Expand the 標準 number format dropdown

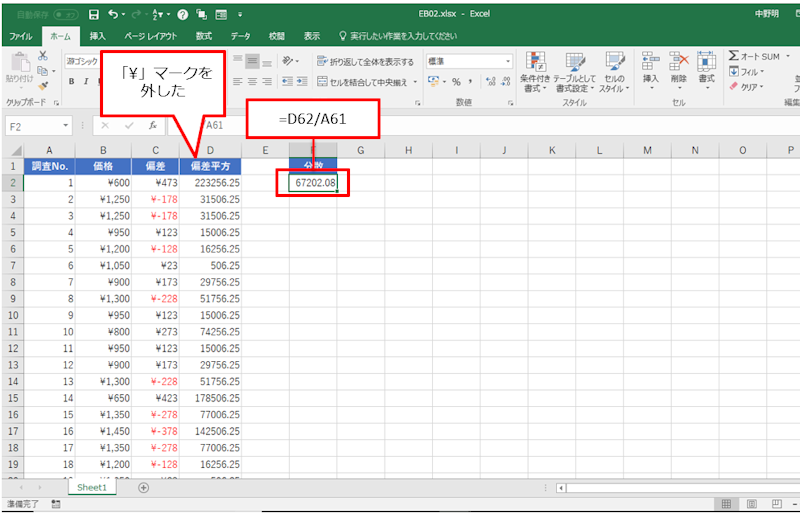coord(508,61)
